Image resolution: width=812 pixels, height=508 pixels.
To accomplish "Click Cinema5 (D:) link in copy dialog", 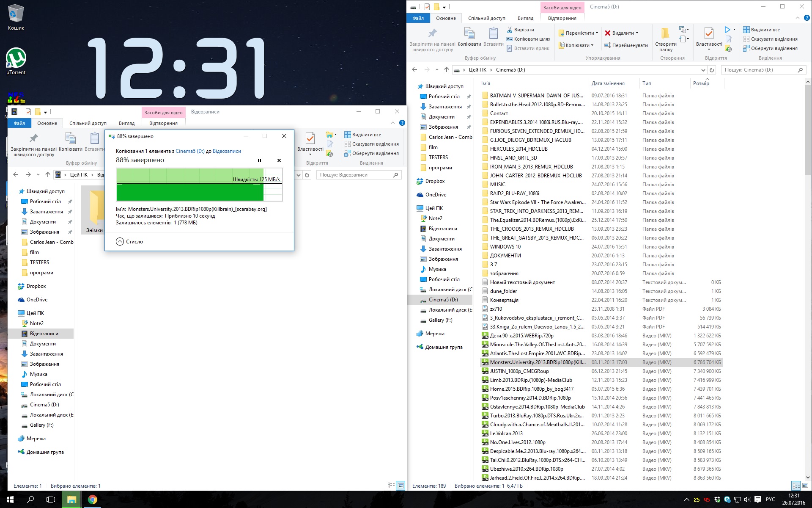I will pos(190,151).
